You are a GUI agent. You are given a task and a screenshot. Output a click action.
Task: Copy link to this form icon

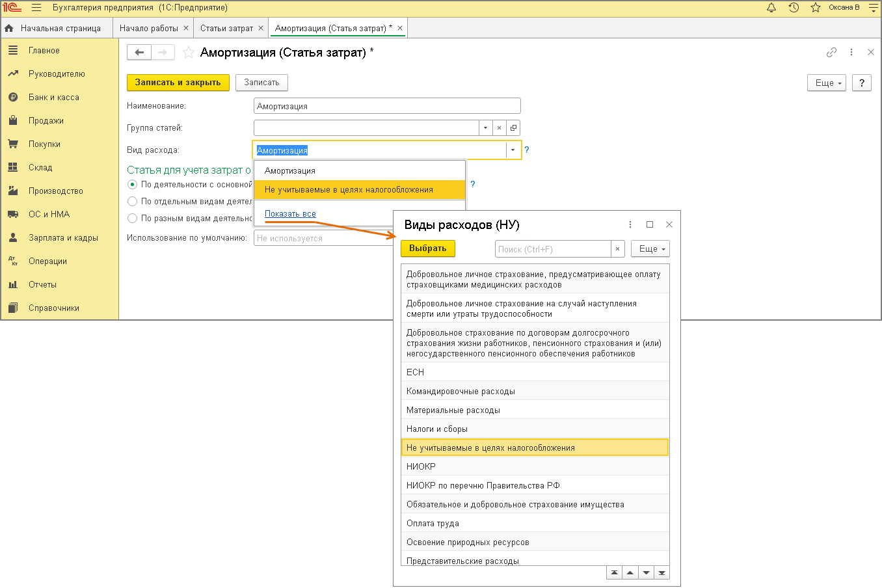point(831,52)
